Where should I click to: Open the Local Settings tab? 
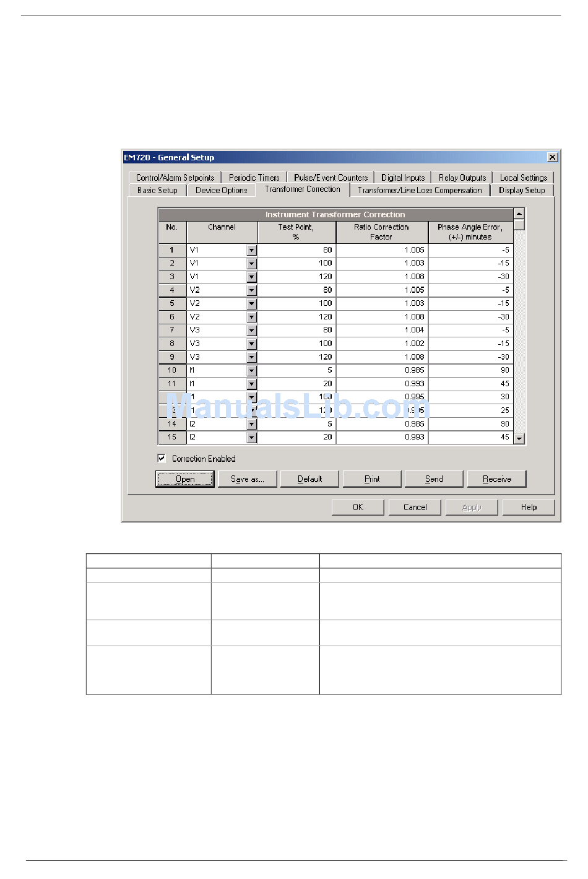pyautogui.click(x=524, y=178)
